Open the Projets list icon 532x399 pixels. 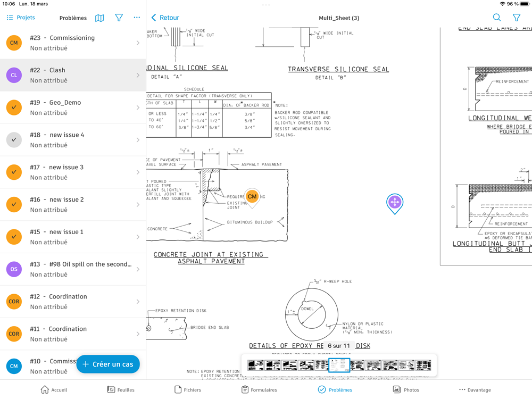click(x=10, y=18)
